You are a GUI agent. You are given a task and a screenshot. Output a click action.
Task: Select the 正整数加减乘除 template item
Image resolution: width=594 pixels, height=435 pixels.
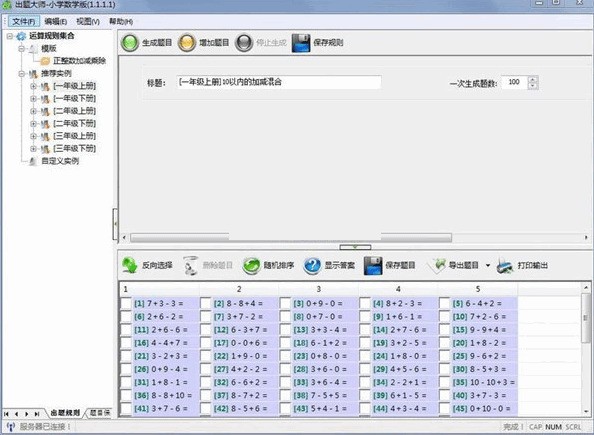click(79, 61)
